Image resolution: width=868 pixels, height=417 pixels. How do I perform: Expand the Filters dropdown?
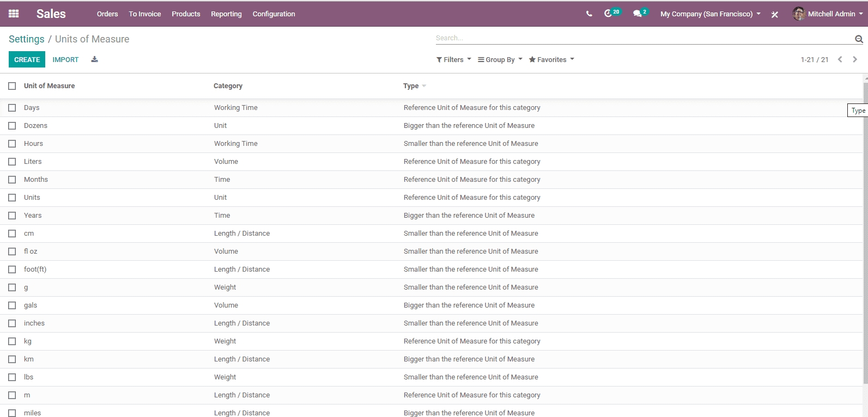coord(453,60)
